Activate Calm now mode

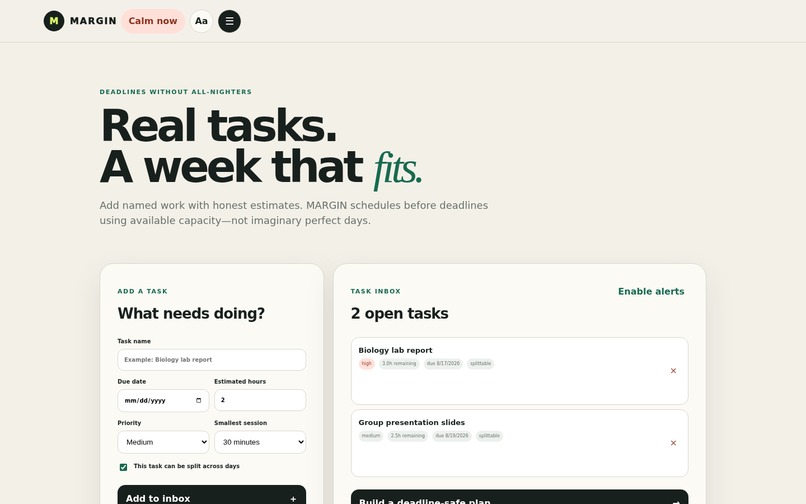153,21
